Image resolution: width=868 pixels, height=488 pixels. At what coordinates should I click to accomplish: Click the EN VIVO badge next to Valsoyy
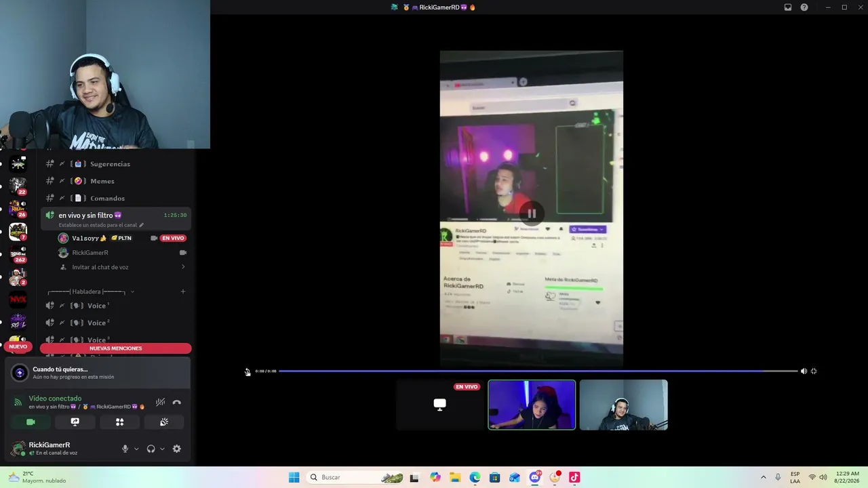(173, 238)
